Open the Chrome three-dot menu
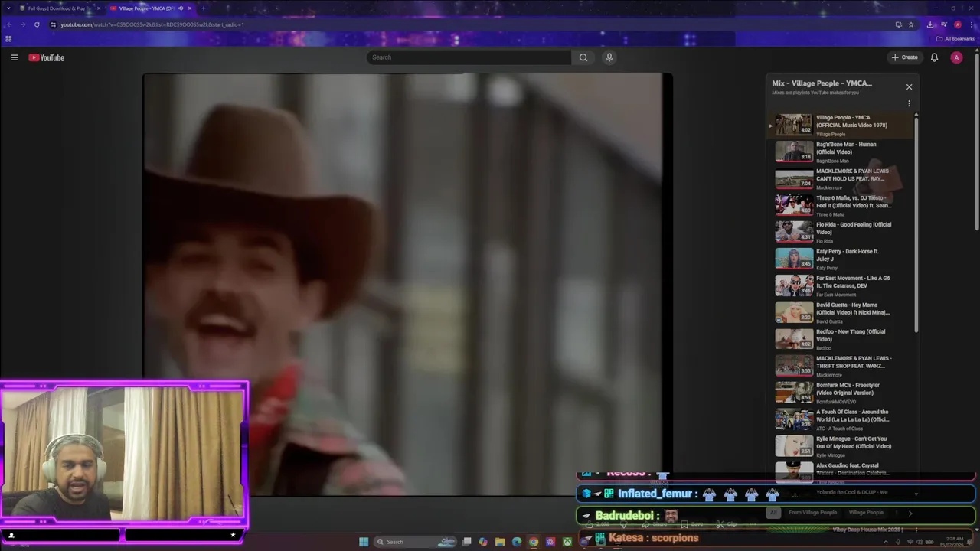 (x=971, y=24)
